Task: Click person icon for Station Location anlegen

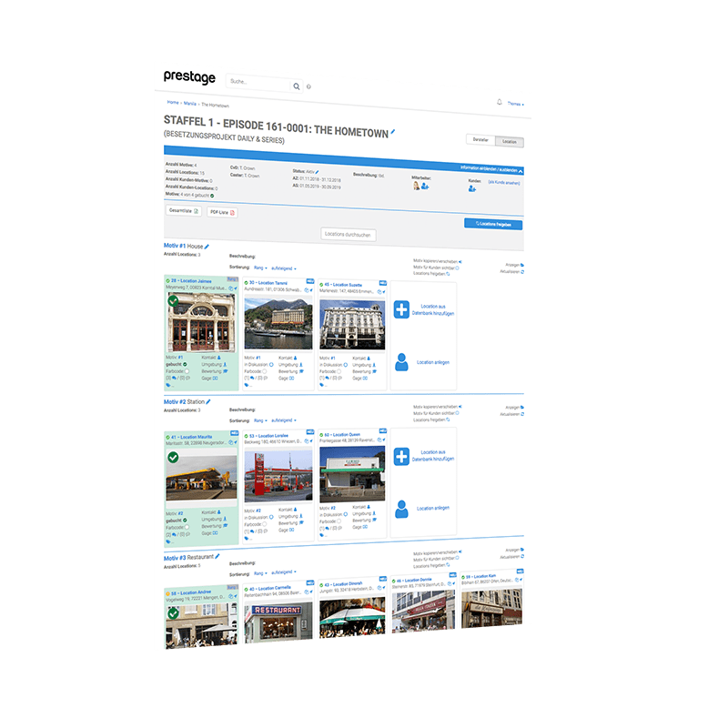Action: [401, 510]
